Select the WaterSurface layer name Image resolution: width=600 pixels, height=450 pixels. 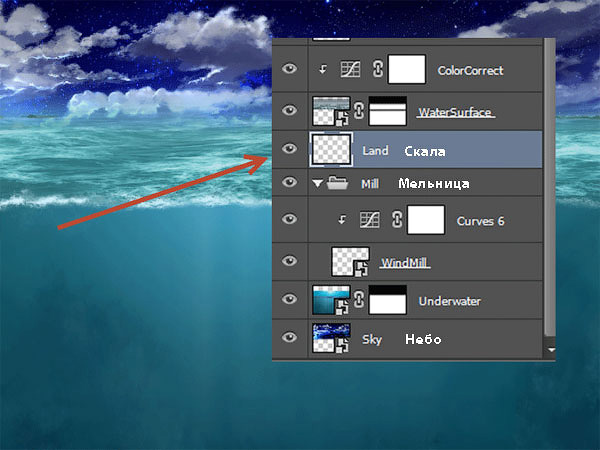point(455,112)
